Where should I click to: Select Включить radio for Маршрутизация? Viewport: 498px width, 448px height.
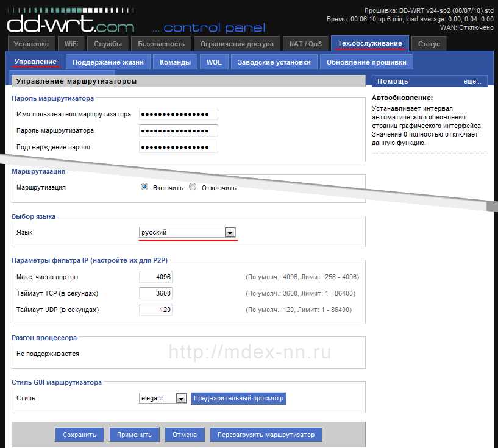(x=144, y=187)
